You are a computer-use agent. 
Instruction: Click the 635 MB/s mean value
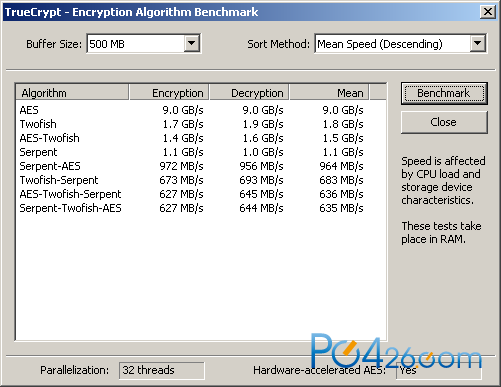coord(341,208)
